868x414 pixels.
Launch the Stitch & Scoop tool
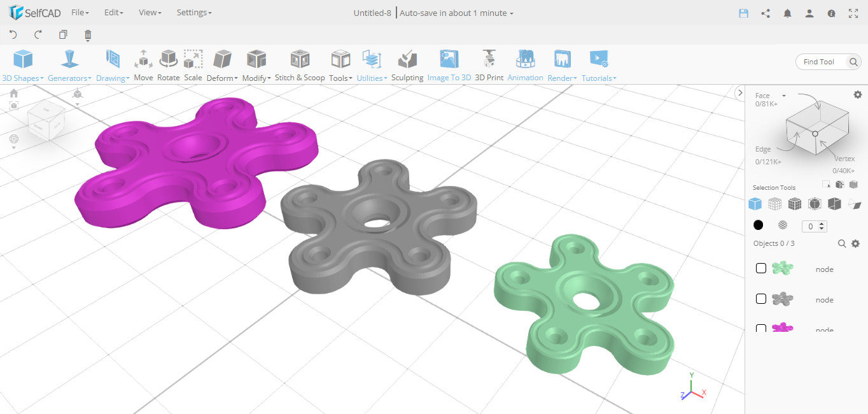[300, 64]
